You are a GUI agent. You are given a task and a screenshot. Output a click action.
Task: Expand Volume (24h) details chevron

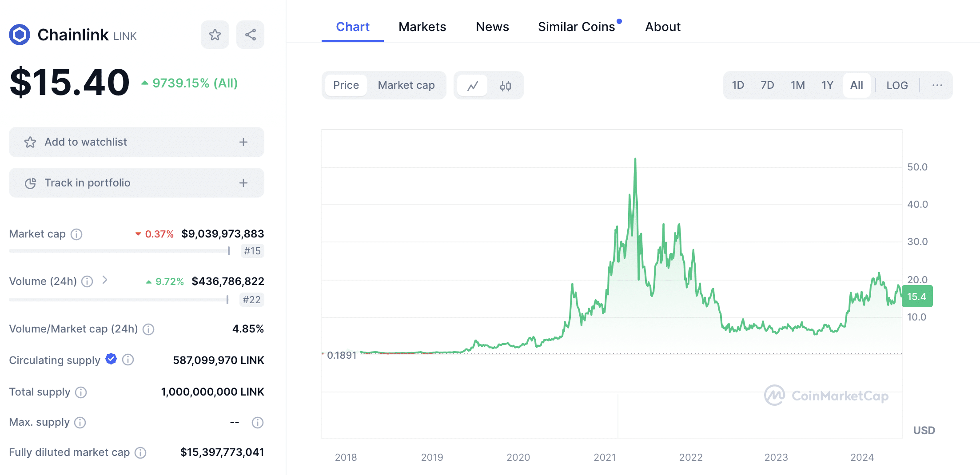105,280
